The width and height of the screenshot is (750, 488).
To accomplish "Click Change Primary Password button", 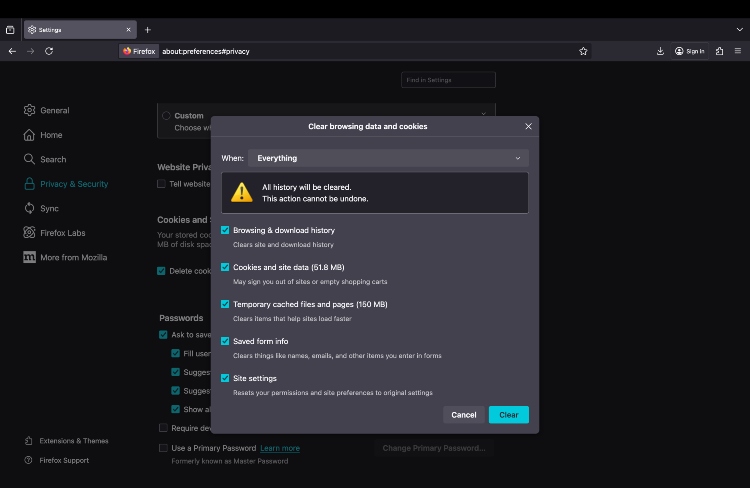I will pos(434,448).
